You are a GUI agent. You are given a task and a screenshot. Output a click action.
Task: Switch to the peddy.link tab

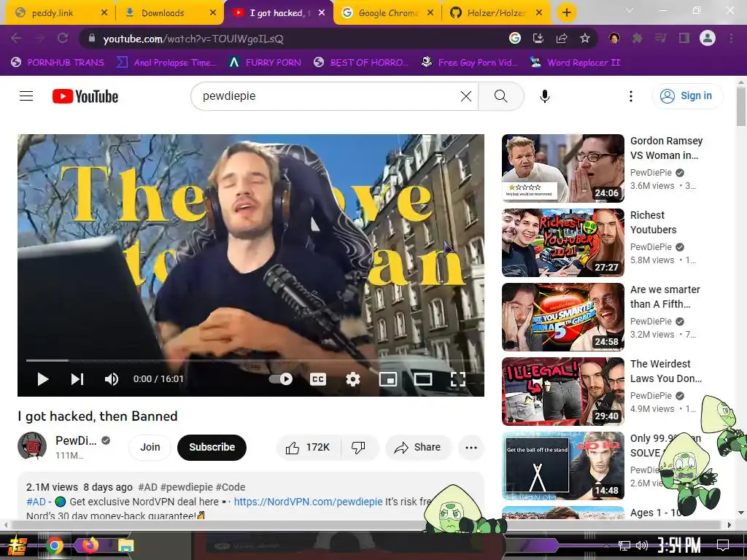click(60, 13)
